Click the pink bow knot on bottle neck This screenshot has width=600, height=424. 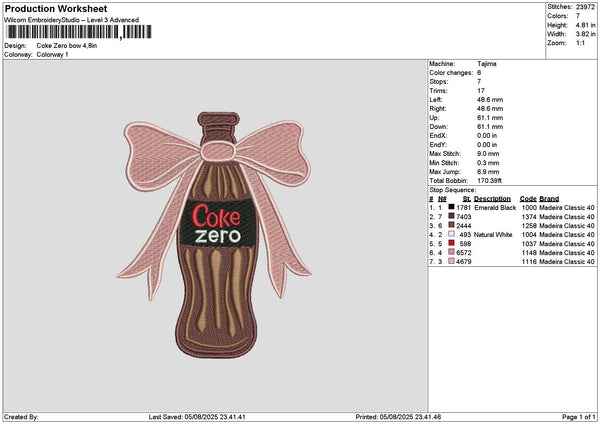[x=218, y=152]
